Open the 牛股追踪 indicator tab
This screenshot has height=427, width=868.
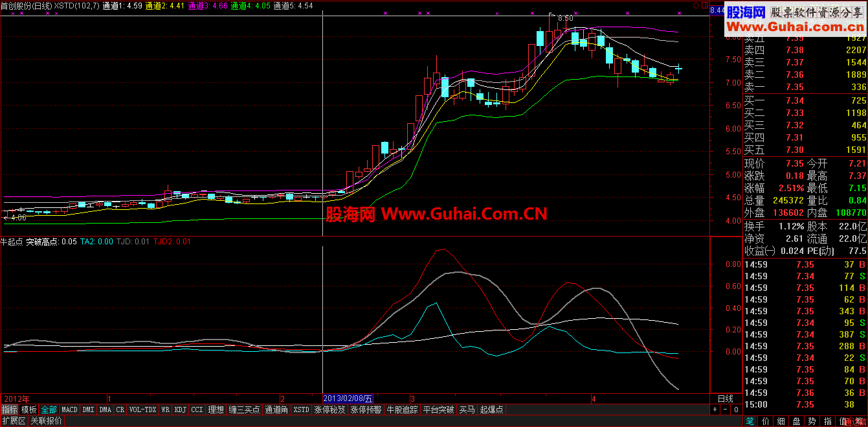click(402, 410)
